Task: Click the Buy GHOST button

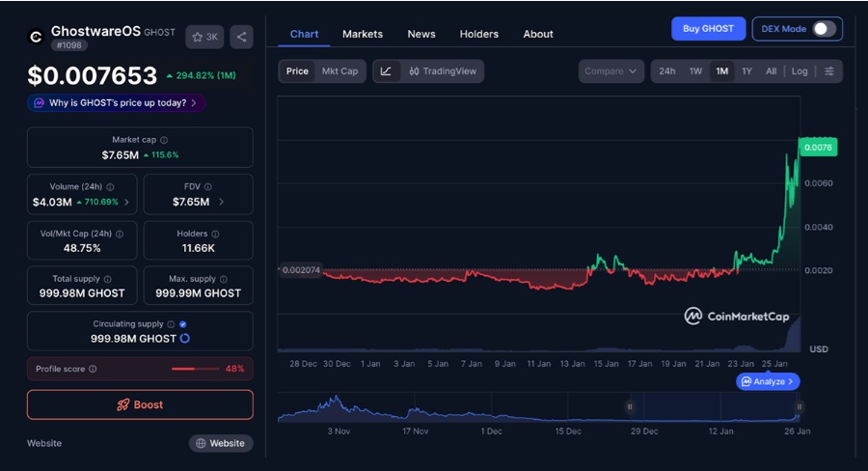Action: pyautogui.click(x=708, y=29)
